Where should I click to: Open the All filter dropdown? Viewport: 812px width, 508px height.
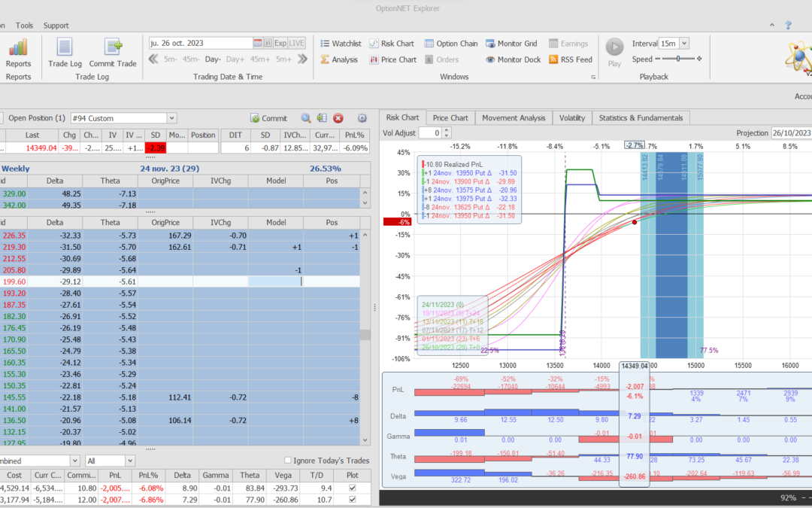(x=130, y=461)
